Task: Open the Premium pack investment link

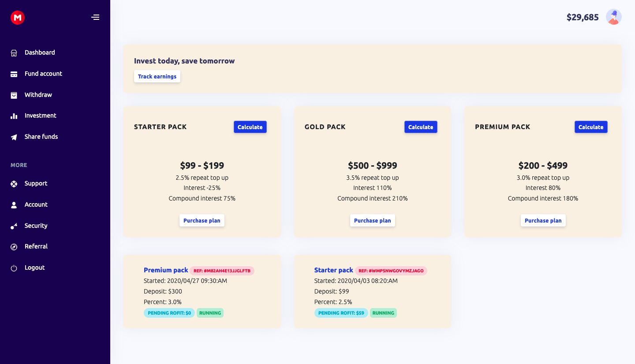Action: [166, 270]
